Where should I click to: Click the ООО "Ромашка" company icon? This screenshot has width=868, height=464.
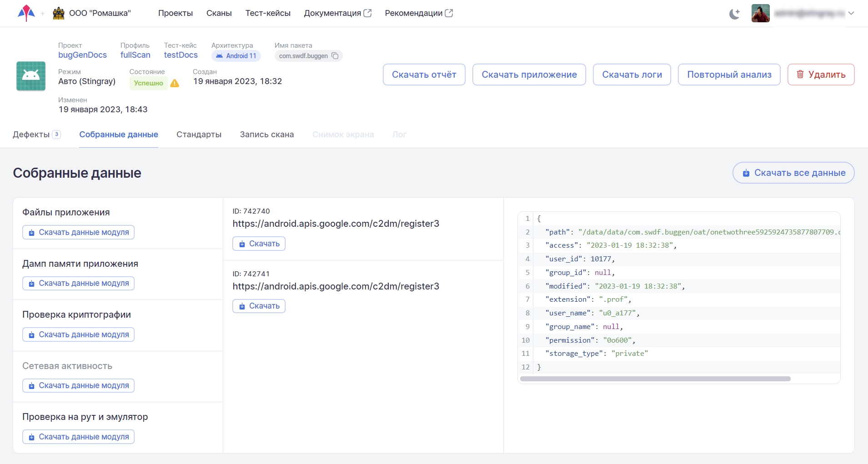tap(59, 13)
